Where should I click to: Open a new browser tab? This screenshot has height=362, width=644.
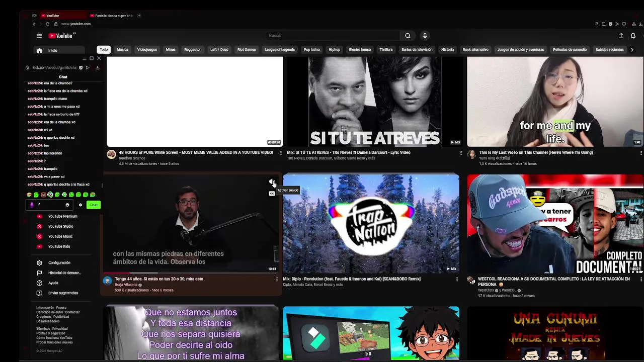tap(139, 16)
